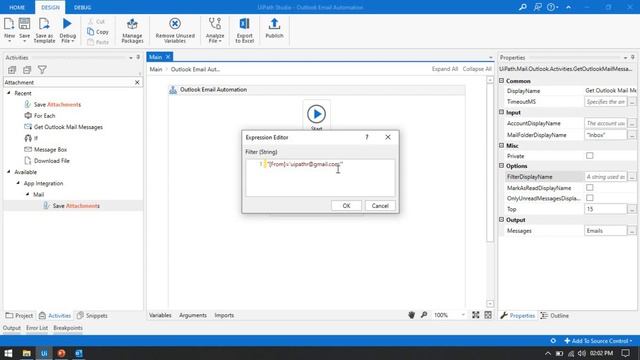The image size is (640, 360).
Task: Collapse the Input properties section
Action: 502,112
